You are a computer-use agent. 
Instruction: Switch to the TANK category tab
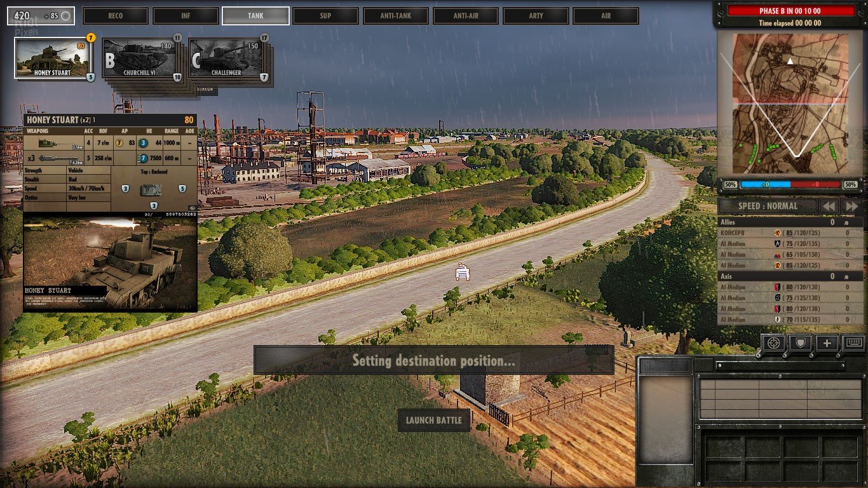tap(255, 15)
